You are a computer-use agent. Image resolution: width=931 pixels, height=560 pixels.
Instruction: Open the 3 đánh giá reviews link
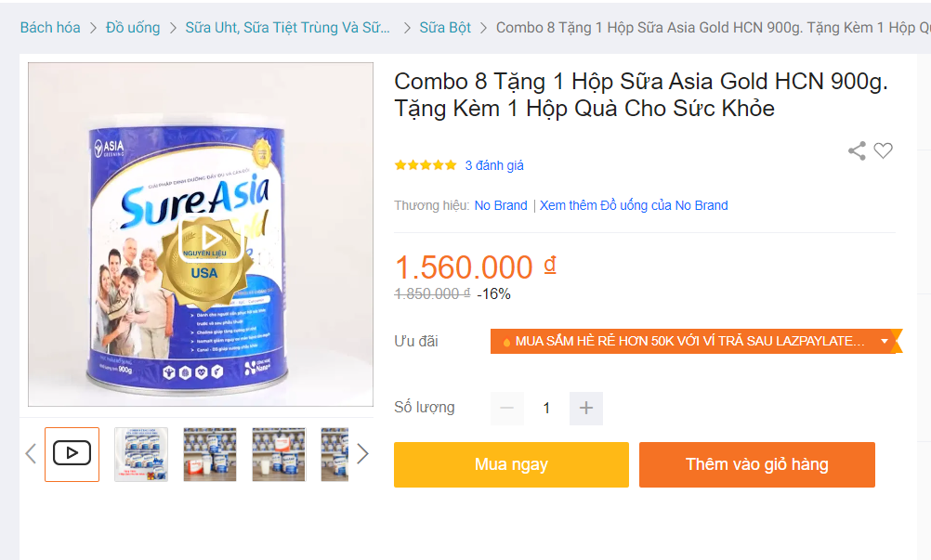point(494,165)
